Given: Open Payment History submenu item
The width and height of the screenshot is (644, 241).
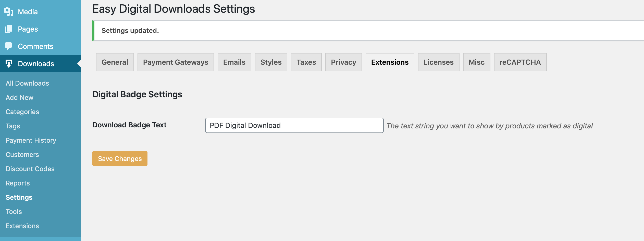Looking at the screenshot, I should 31,140.
